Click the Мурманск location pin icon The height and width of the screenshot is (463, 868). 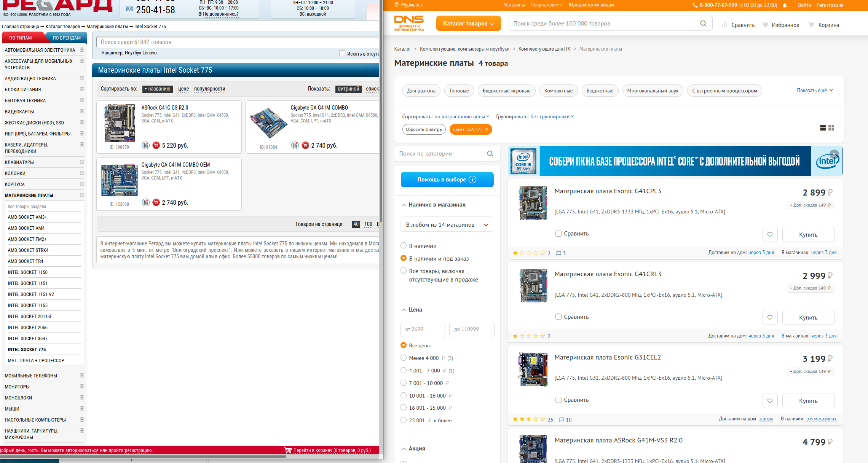396,5
